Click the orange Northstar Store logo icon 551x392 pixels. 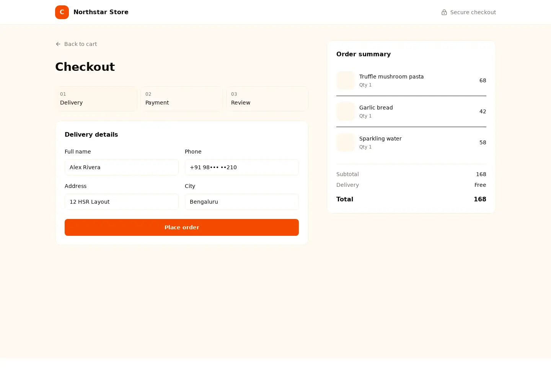62,12
